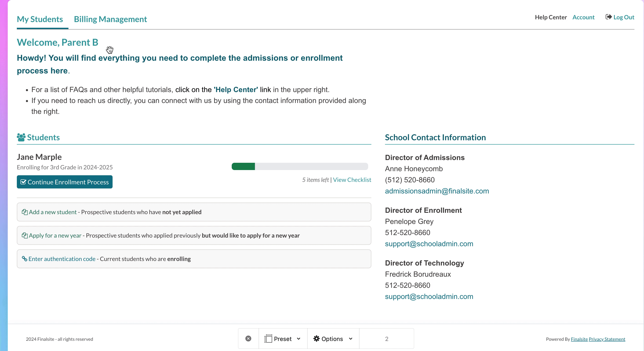Screen dimensions: 644x351
Task: Email admissionsadmin@finalsite.com link
Action: click(437, 191)
